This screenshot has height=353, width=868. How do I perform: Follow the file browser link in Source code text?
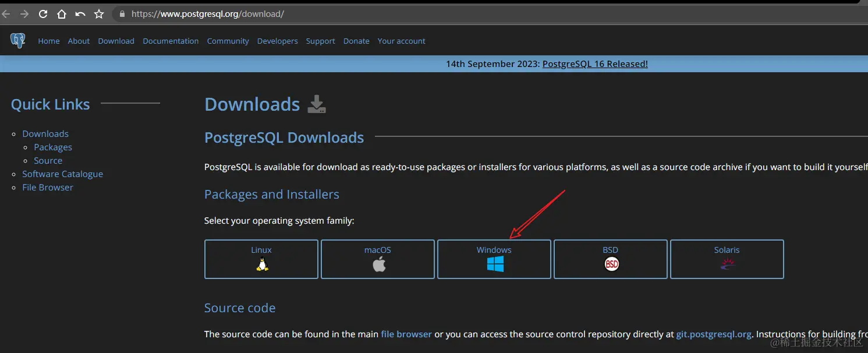(406, 334)
